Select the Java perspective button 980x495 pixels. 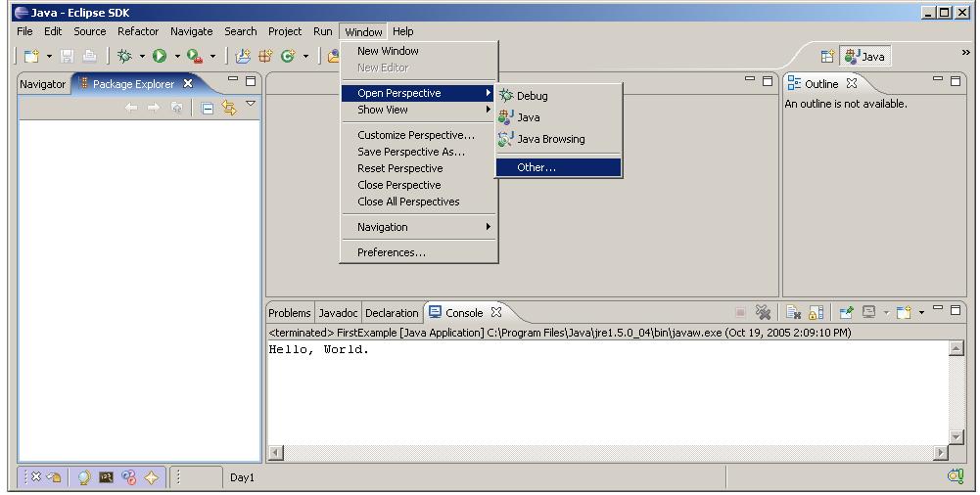(865, 56)
